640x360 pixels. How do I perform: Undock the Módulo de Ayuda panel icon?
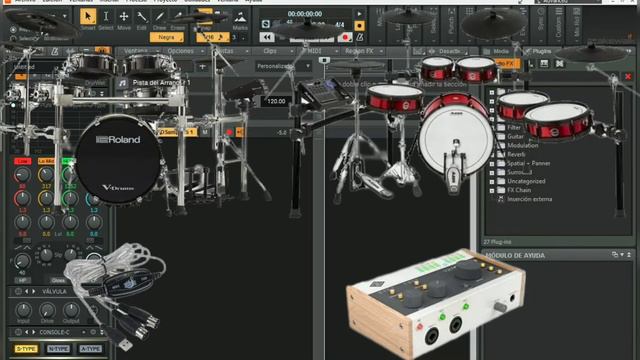[x=615, y=255]
